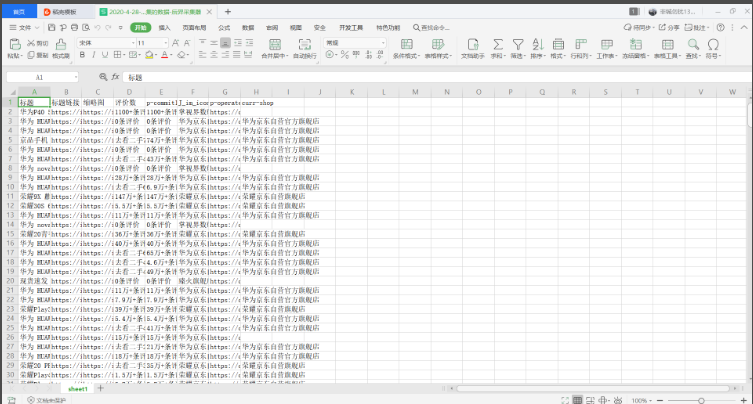Click the Wrap Text (自动换行) icon
753x404 pixels.
point(304,45)
